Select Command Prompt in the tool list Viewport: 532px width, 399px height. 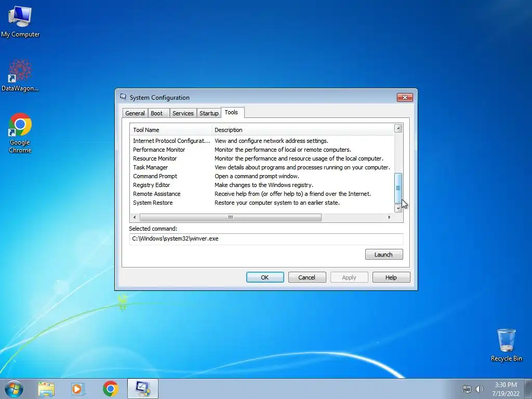262,176
